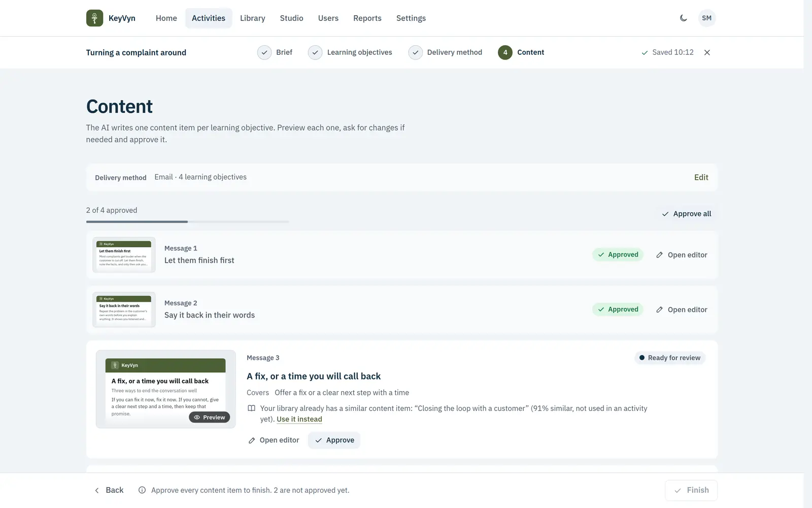Viewport: 812px width, 508px height.
Task: Open the Studio menu item
Action: 291,18
